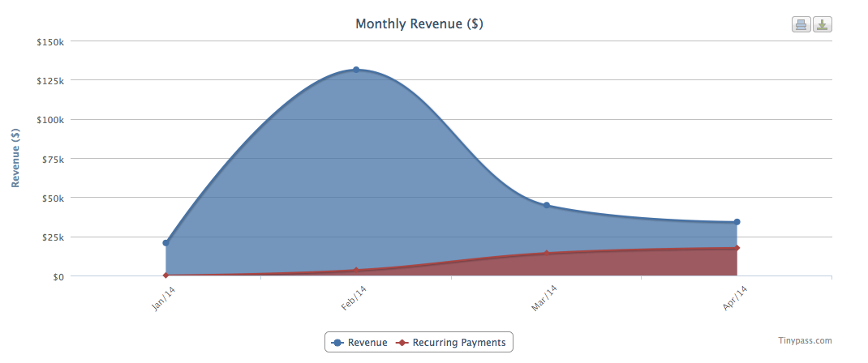Click the Revenue marker at Jan/14

[165, 242]
